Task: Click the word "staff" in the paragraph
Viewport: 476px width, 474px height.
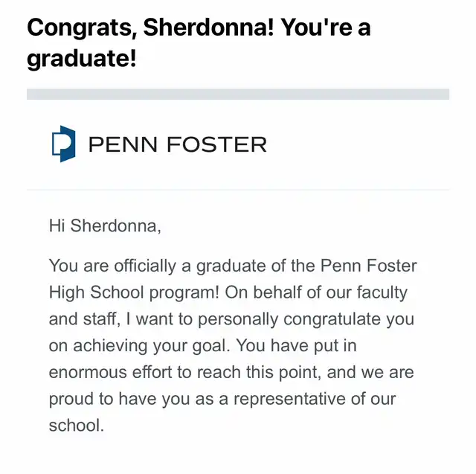Action: click(x=97, y=319)
